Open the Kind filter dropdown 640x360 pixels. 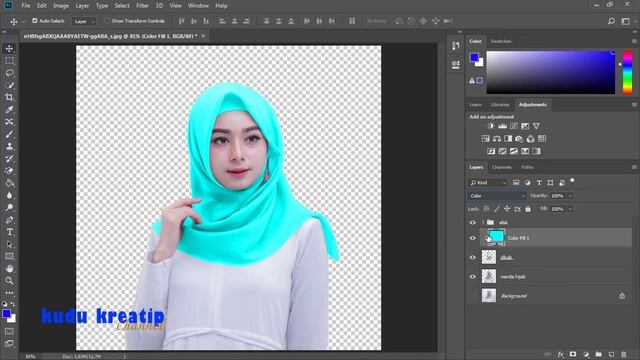[487, 183]
